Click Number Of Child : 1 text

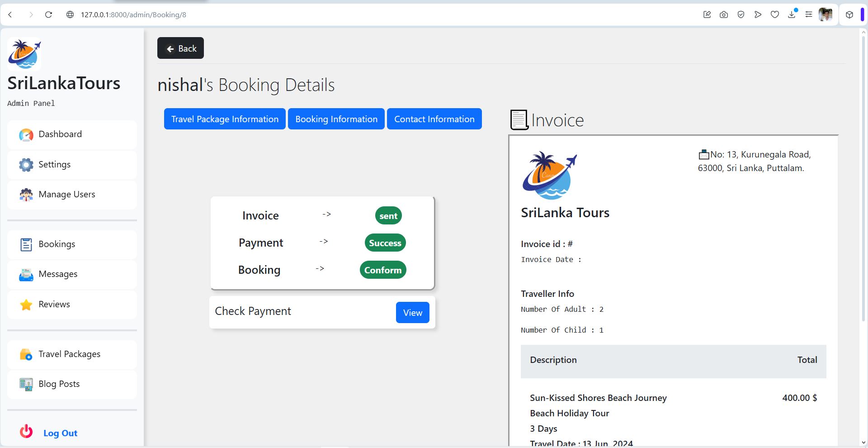pyautogui.click(x=562, y=330)
